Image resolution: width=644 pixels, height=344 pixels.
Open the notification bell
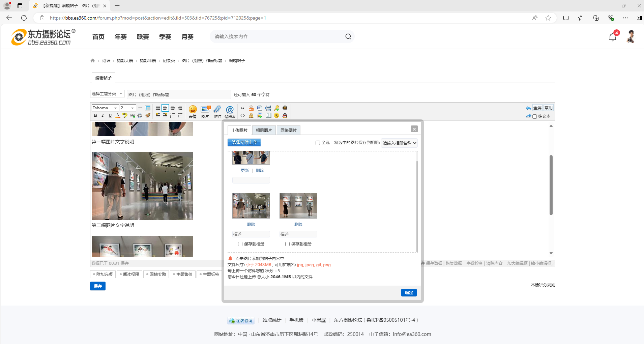click(x=613, y=37)
